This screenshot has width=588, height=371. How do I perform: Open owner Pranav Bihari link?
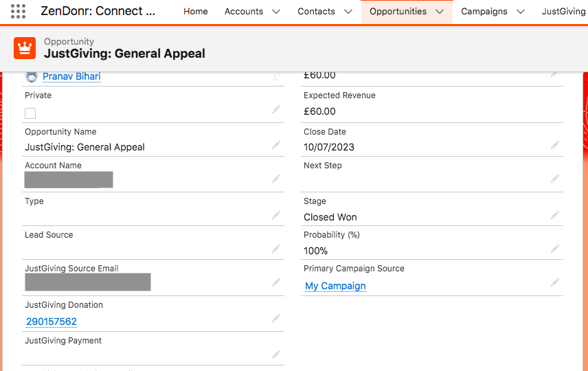pos(71,76)
